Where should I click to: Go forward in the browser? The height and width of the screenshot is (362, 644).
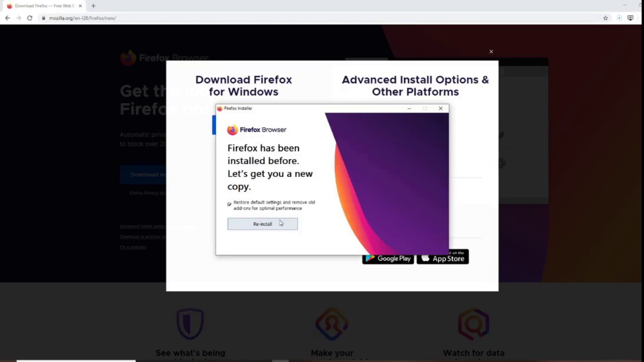coord(19,18)
